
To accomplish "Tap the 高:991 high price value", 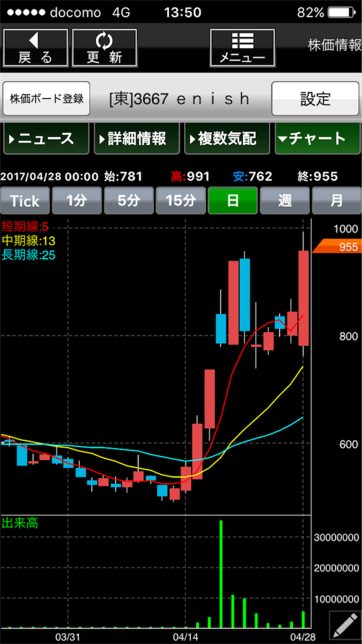I will click(x=190, y=177).
